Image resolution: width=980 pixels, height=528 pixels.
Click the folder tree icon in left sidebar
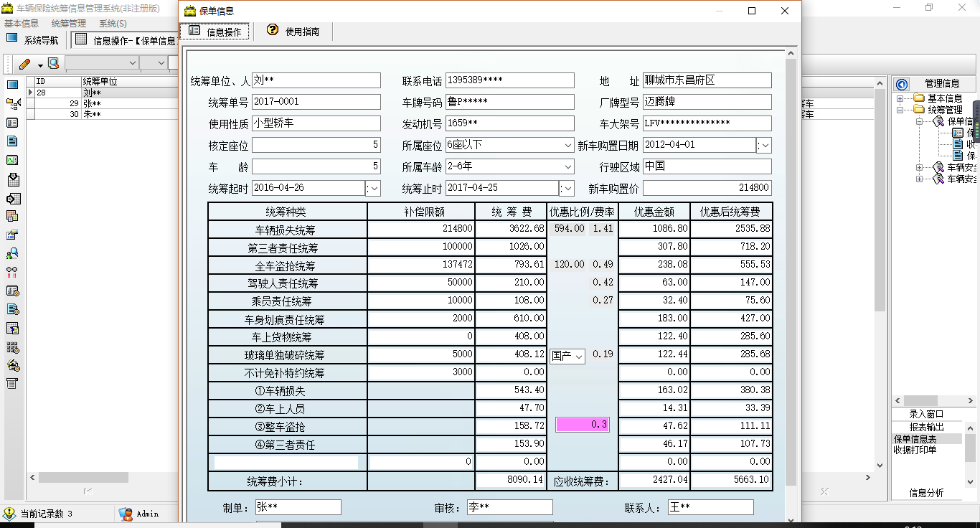[x=12, y=104]
